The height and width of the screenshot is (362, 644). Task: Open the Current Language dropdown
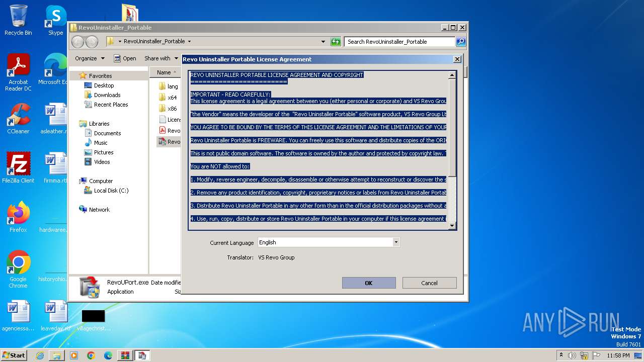396,242
